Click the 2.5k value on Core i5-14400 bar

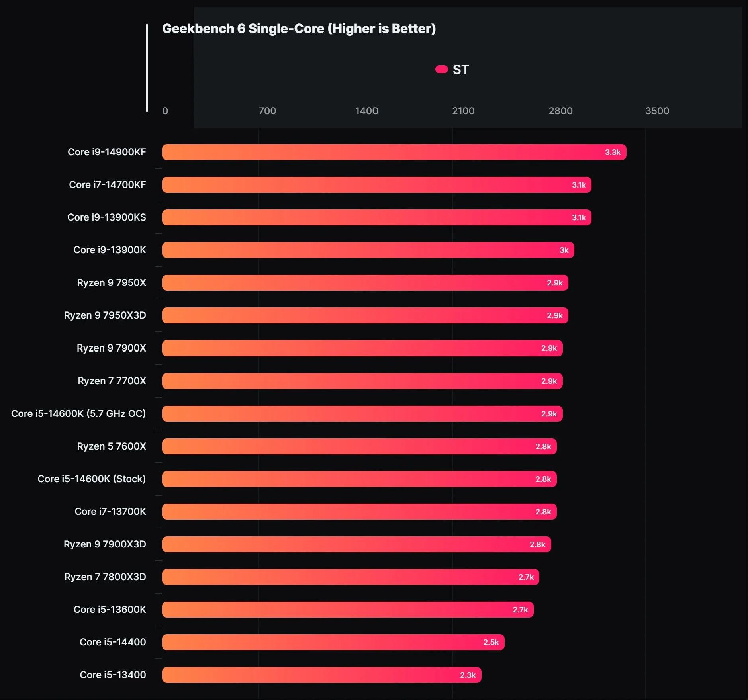[x=491, y=642]
